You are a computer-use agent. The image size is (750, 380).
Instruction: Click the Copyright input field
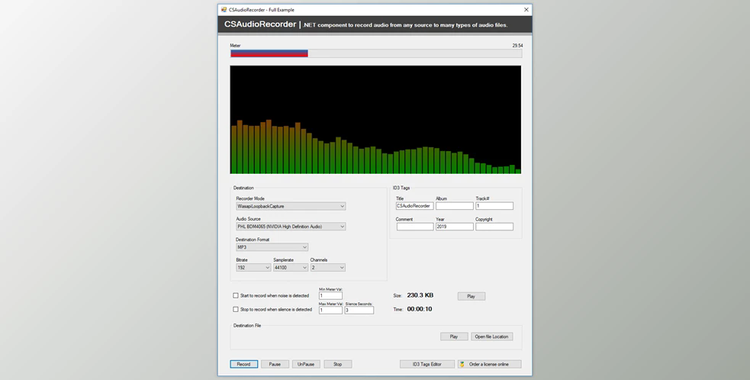tap(495, 226)
